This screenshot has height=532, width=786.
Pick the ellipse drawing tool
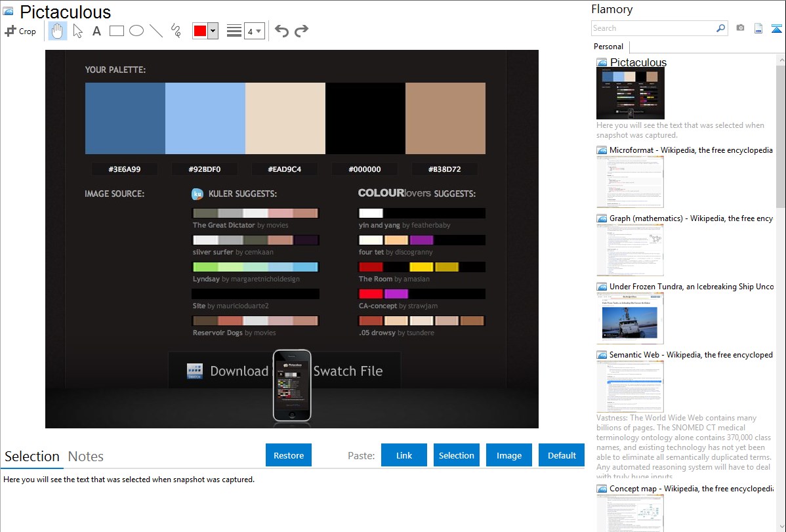(x=136, y=31)
